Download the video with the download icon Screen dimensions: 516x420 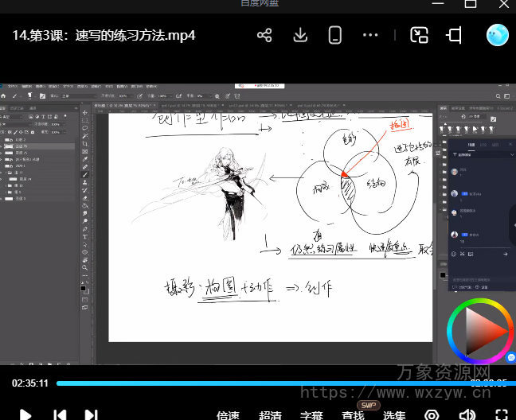300,36
